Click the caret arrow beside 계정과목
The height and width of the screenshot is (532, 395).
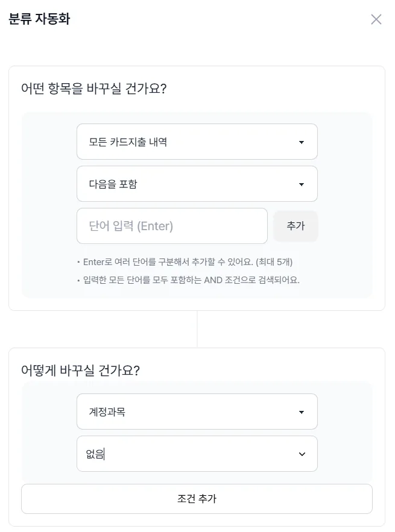point(302,412)
